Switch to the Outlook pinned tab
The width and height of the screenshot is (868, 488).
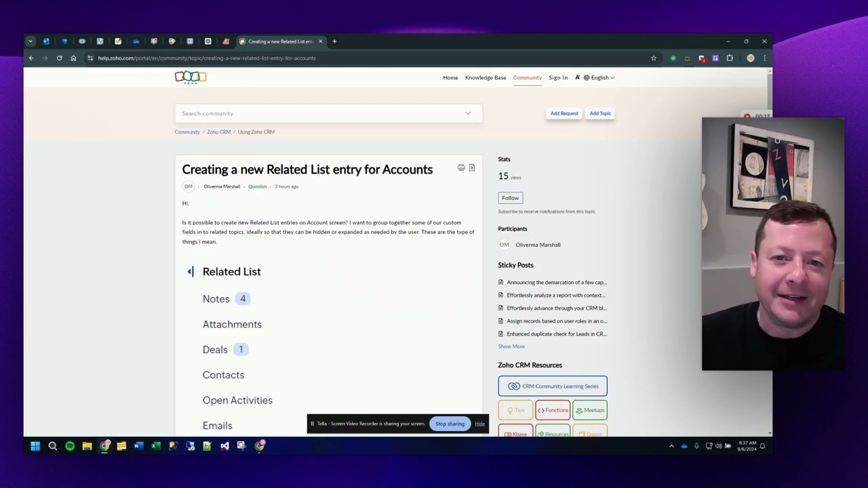(46, 41)
